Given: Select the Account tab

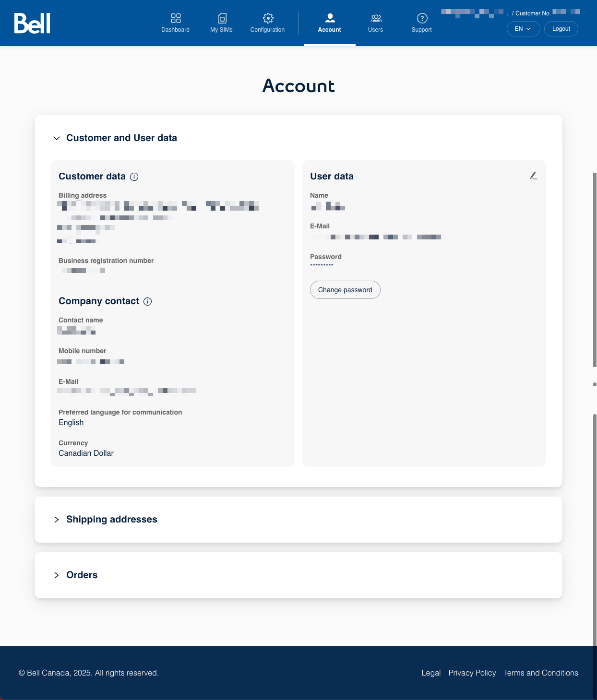Looking at the screenshot, I should point(330,23).
